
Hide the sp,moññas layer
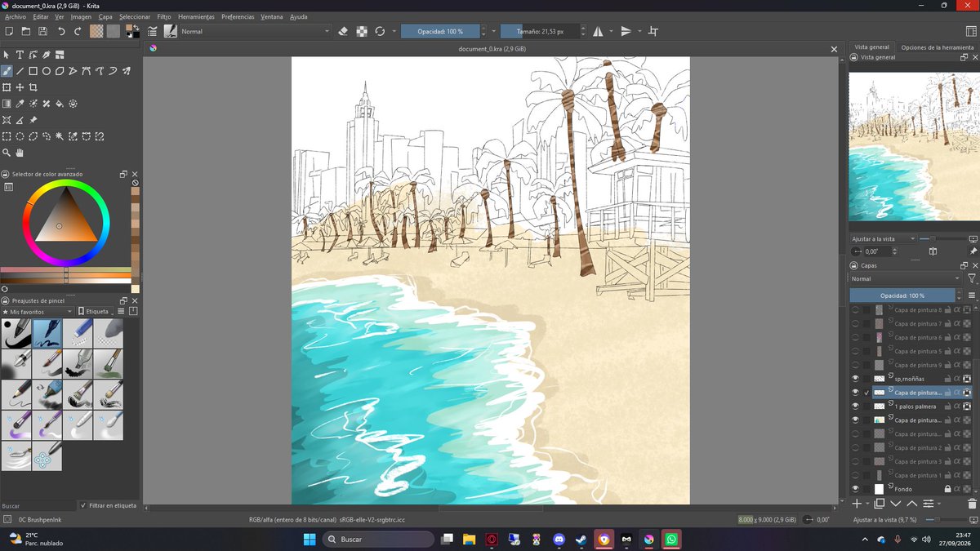point(855,379)
